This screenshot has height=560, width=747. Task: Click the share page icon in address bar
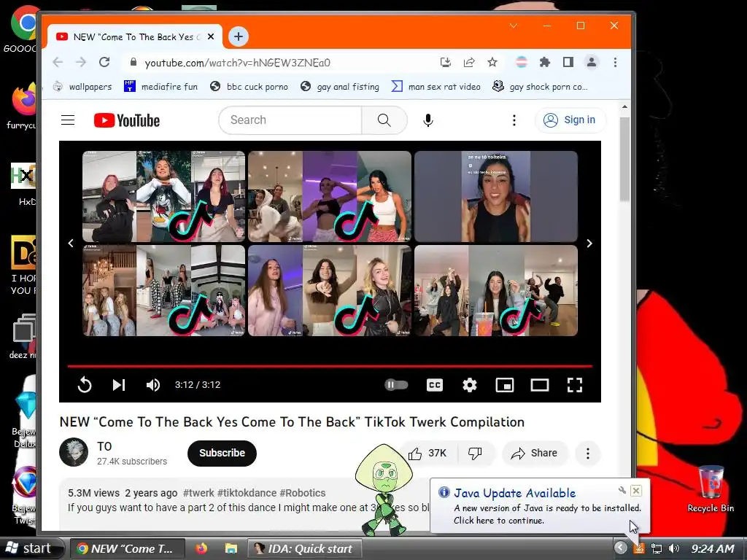469,63
